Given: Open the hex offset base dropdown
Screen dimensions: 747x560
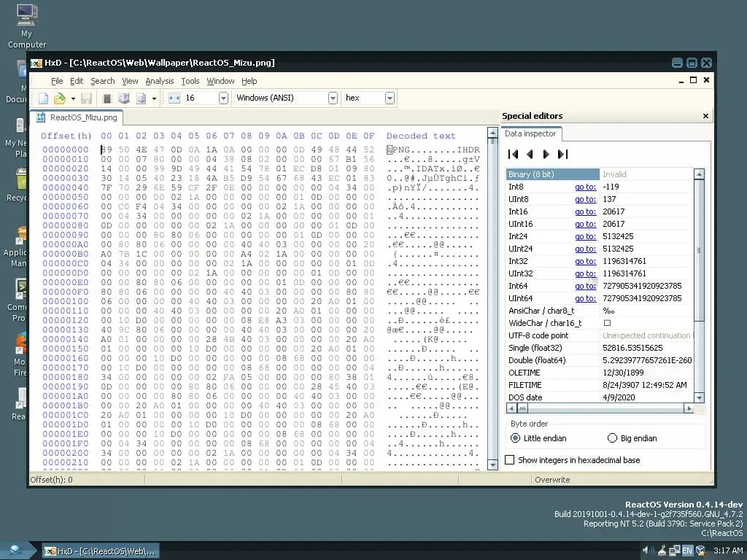Looking at the screenshot, I should point(390,97).
